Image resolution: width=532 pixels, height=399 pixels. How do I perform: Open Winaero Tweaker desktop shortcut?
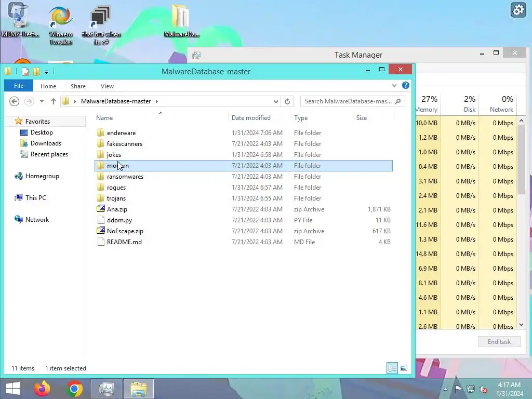[61, 25]
